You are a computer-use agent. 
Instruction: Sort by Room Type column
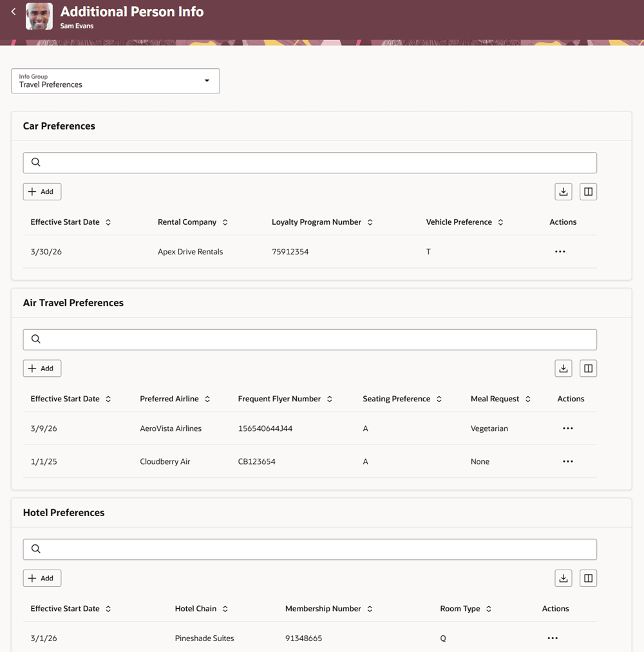point(489,609)
